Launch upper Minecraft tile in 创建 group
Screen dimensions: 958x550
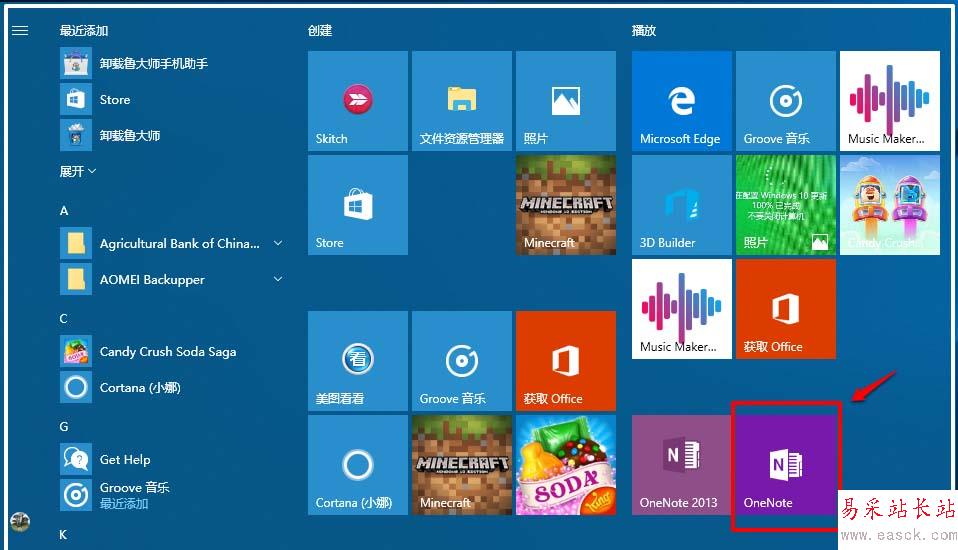(566, 205)
